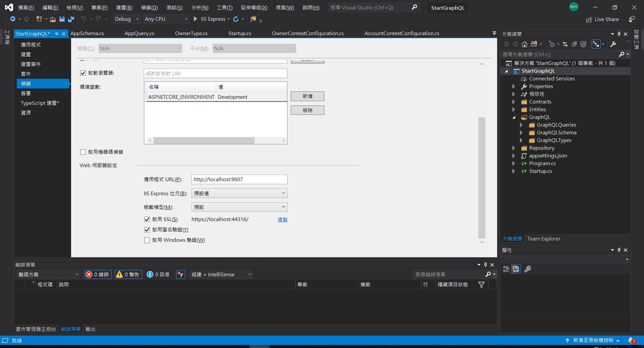Screen dimensions: 644x348
Task: Open the 檔案(F) menu
Action: tap(26, 8)
